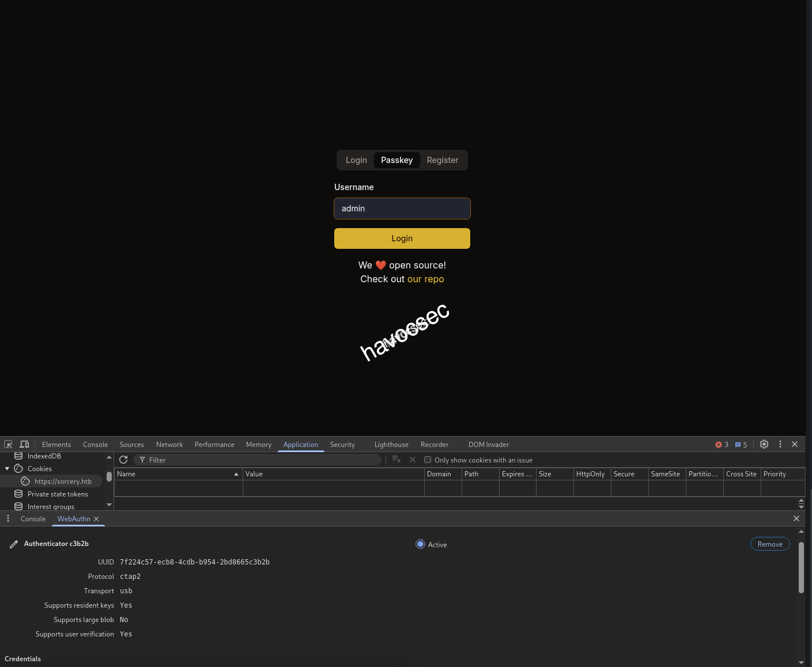
Task: Select the inspect element tool
Action: tap(8, 444)
